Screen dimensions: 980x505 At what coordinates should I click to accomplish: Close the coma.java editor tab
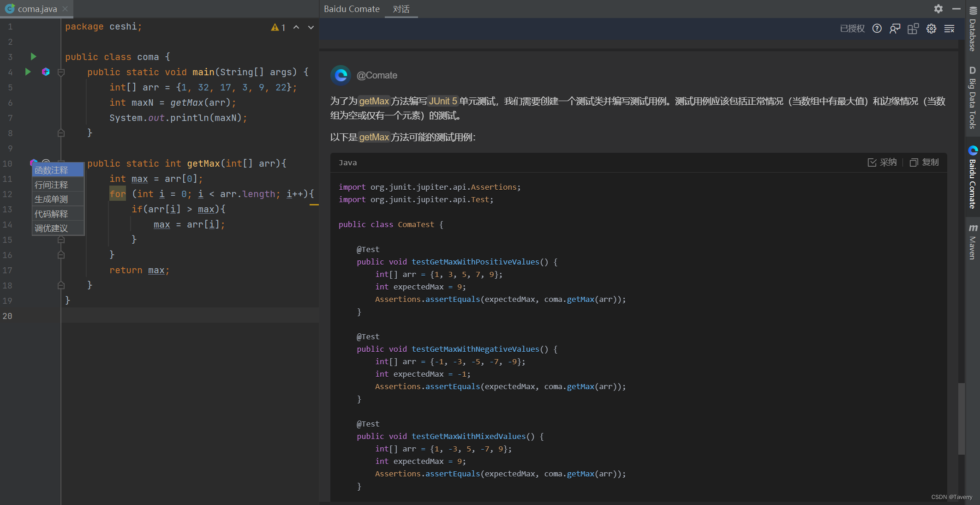pos(65,9)
